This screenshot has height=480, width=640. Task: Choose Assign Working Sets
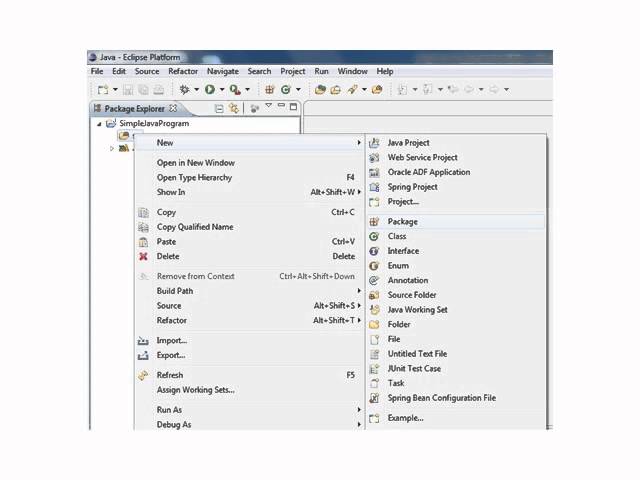point(249,390)
